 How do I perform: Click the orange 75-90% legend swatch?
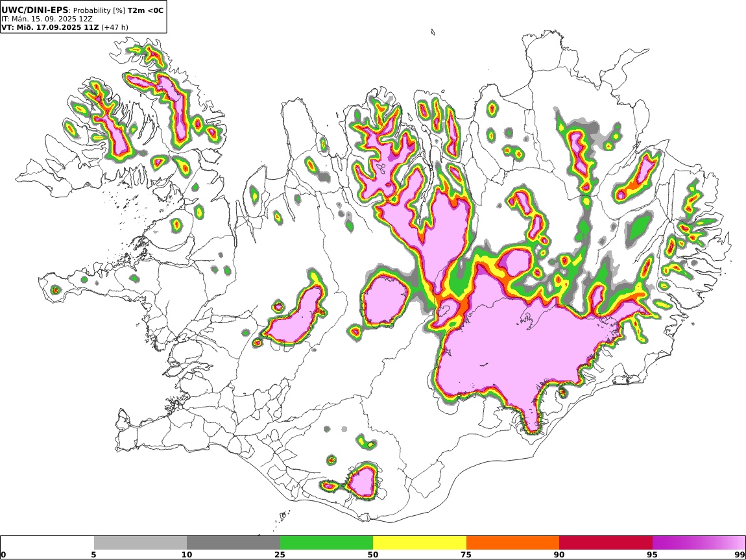tap(513, 542)
